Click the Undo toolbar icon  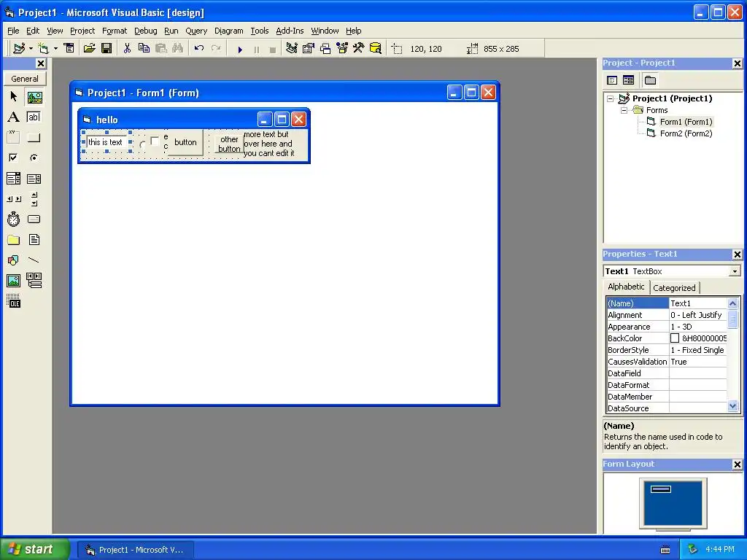[x=199, y=48]
